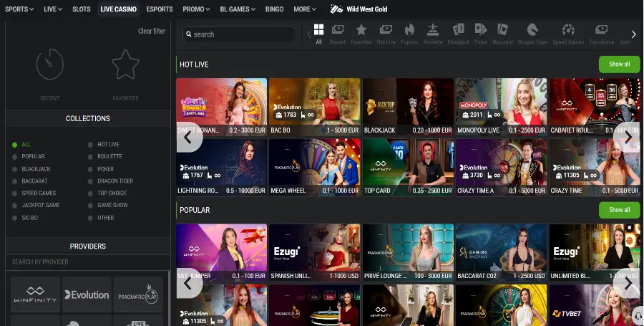Click Clear filter link

(x=152, y=32)
